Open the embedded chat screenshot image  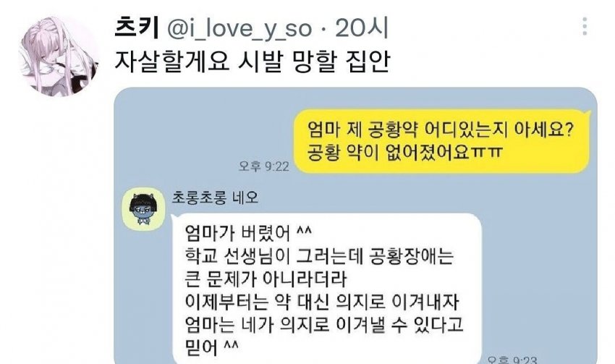(x=355, y=226)
